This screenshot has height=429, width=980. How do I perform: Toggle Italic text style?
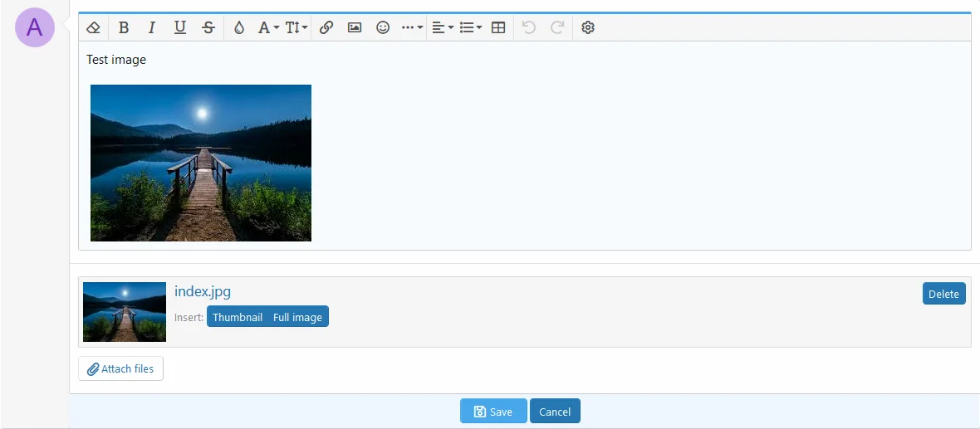tap(151, 27)
